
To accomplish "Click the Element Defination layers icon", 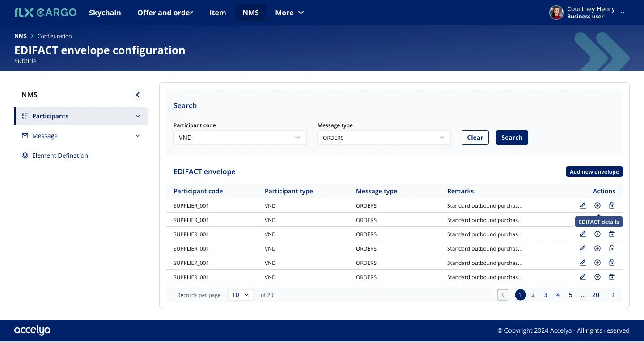I will [x=25, y=155].
